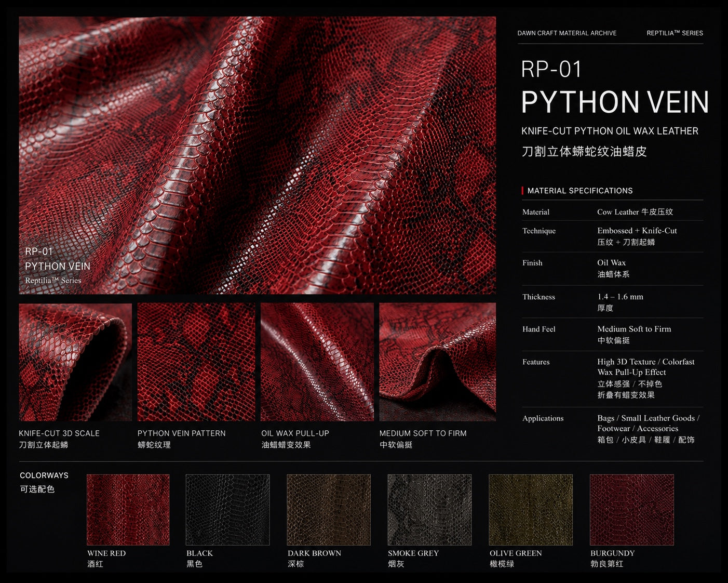This screenshot has width=728, height=583.
Task: Select the Burgundy colorway swatch
Action: coord(632,509)
